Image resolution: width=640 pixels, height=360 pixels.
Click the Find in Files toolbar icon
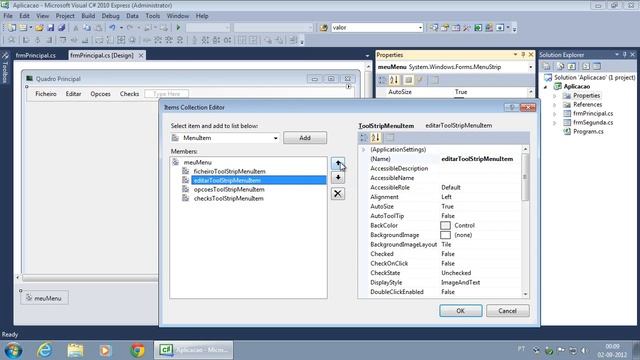coord(324,28)
